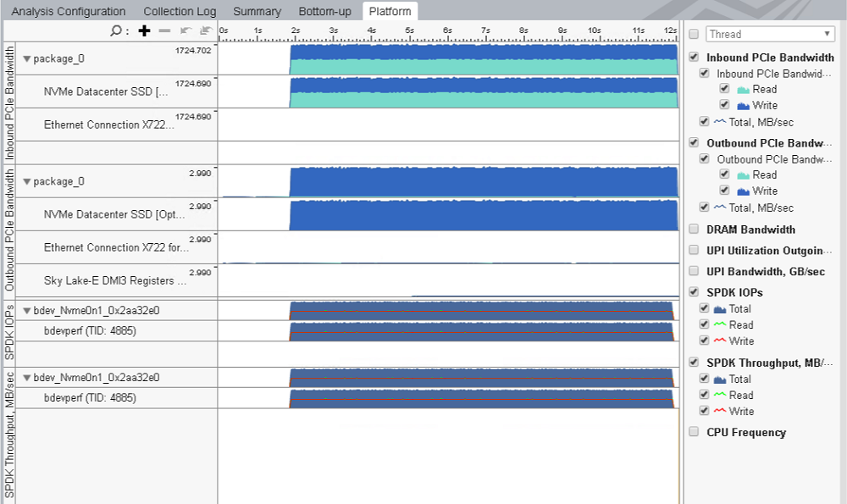Screen dimensions: 847x504
Task: Enable the CPU Frequency checkbox
Action: (695, 433)
